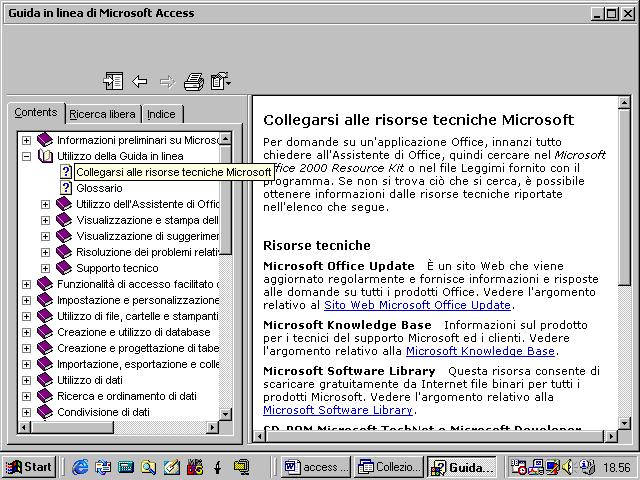640x480 pixels.
Task: Click tree pane horizontal scroll-left arrow
Action: (x=24, y=427)
